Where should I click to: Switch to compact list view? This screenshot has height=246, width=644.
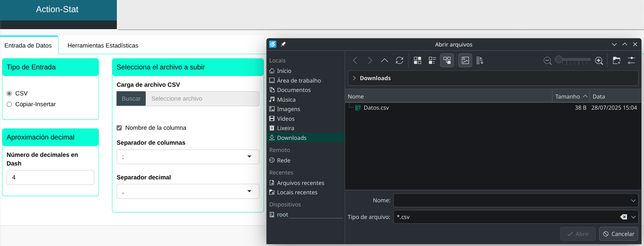(432, 60)
